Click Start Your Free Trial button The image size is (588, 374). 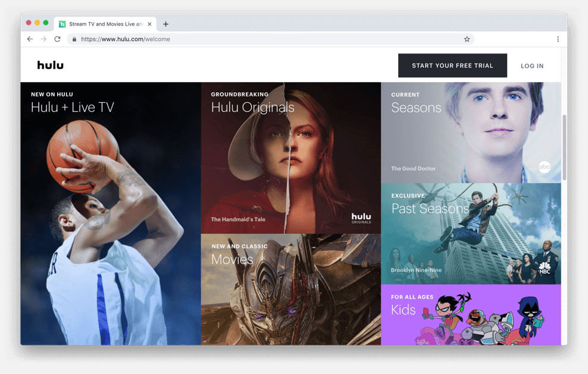point(452,65)
